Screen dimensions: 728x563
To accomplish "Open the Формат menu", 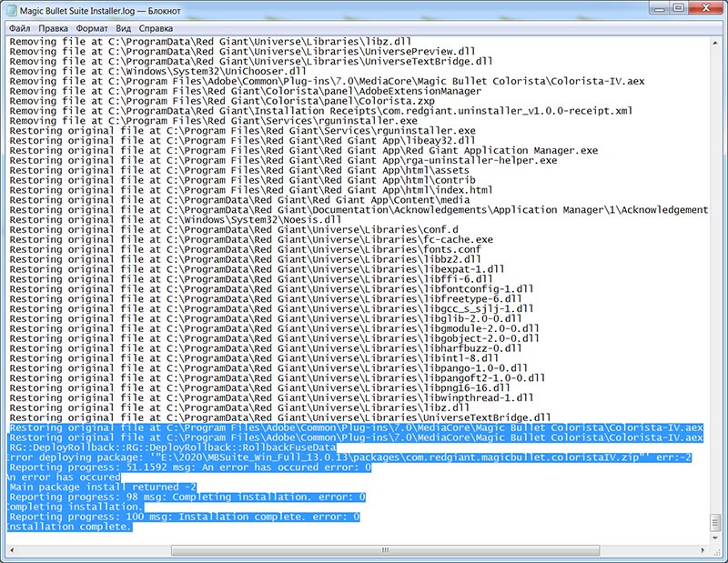I will click(x=92, y=28).
